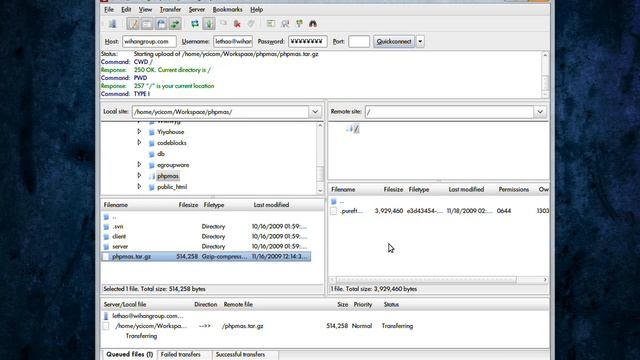The width and height of the screenshot is (640, 360).
Task: Select the db folder in local tree
Action: pyautogui.click(x=161, y=154)
